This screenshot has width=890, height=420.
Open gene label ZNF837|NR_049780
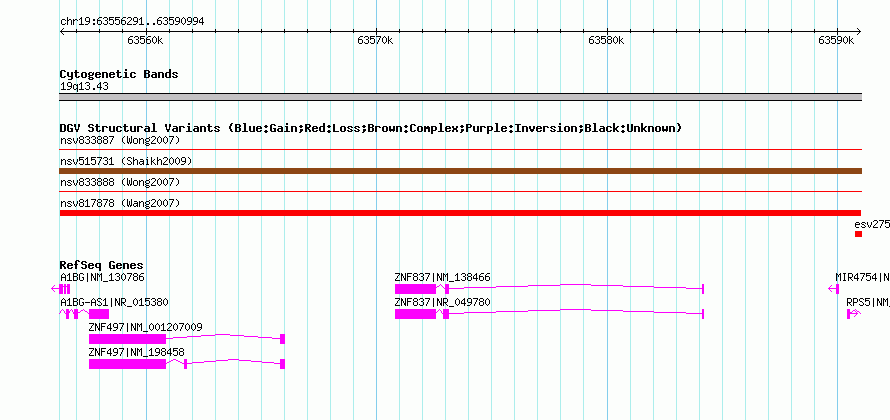click(443, 302)
